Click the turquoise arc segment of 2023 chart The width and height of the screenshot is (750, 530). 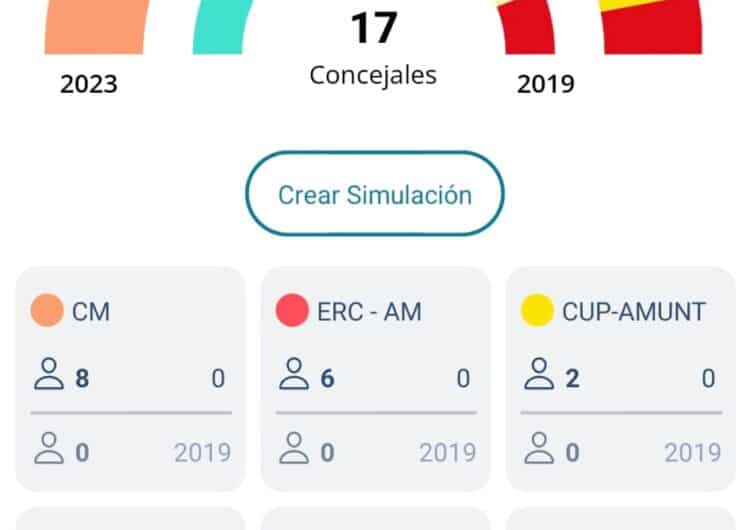pyautogui.click(x=222, y=27)
